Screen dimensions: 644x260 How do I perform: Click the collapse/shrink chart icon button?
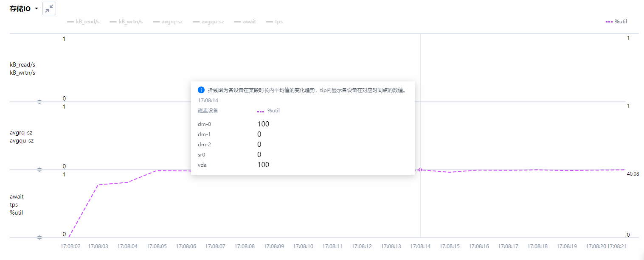(x=49, y=8)
